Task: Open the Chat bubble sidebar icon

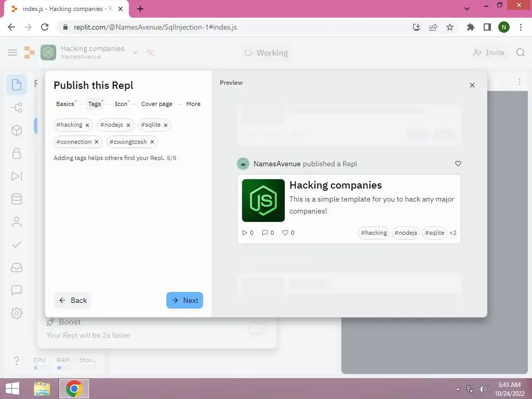Action: tap(16, 290)
